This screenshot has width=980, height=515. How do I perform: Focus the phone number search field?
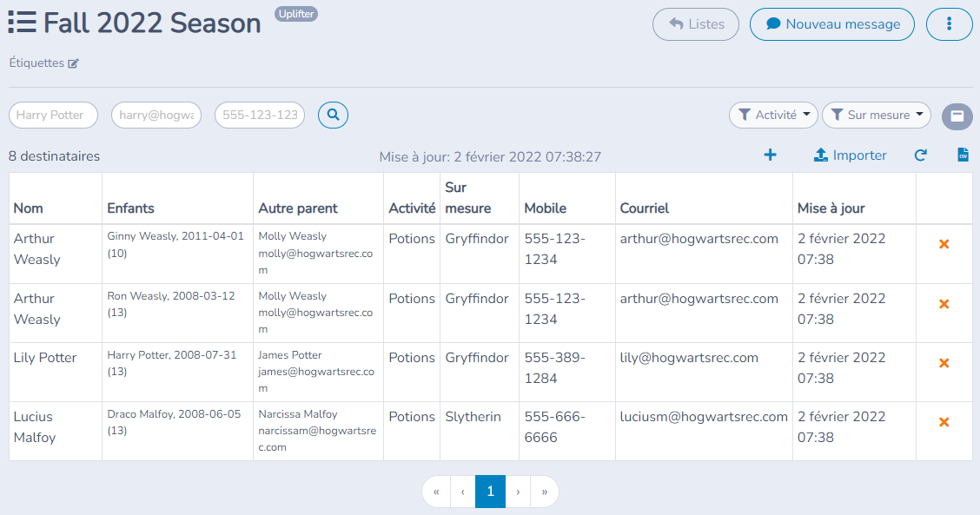[x=260, y=115]
